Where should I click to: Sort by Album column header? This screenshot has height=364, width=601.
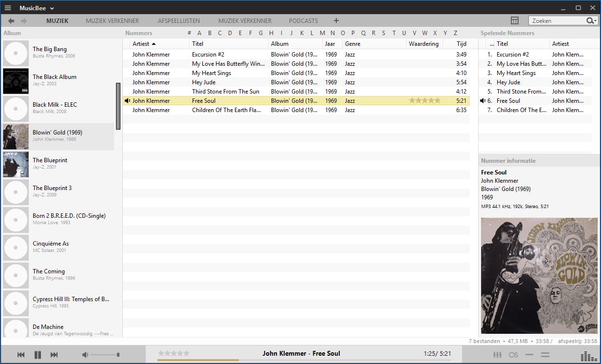(x=295, y=44)
